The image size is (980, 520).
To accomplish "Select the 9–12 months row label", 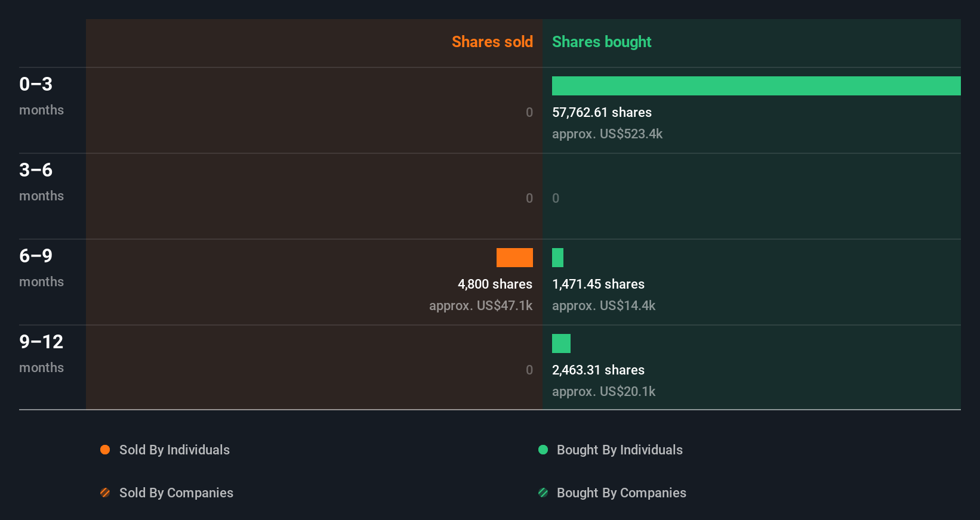I will click(x=41, y=353).
